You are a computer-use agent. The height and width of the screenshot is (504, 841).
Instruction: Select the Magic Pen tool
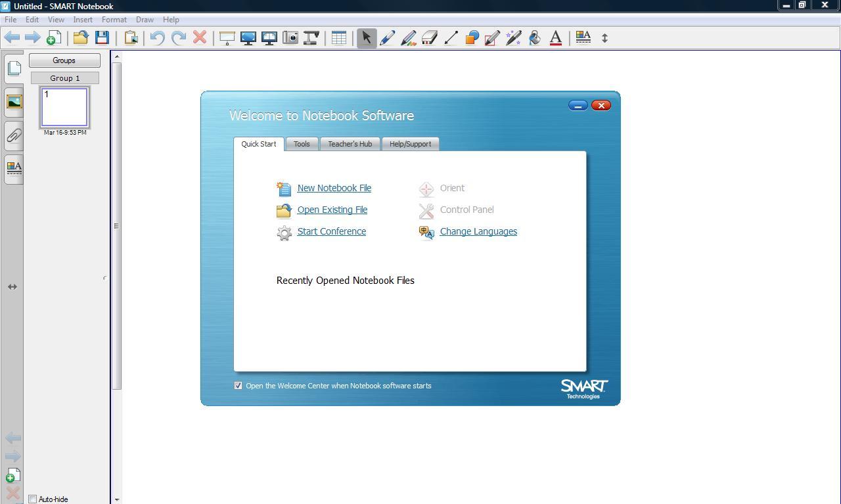[514, 37]
